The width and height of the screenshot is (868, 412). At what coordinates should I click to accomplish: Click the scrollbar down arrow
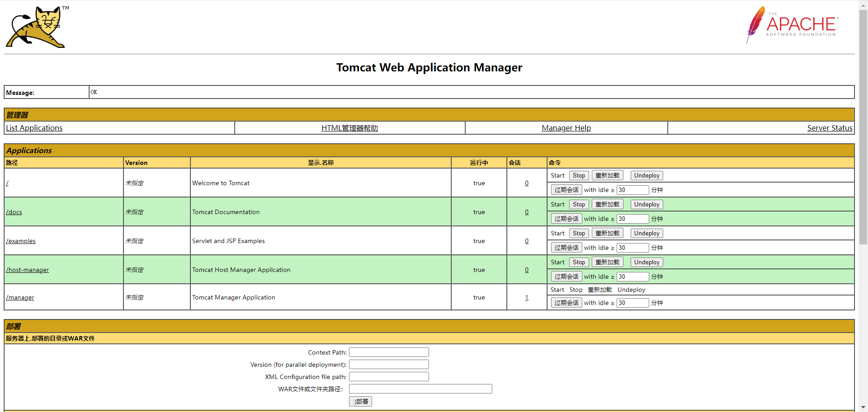(x=863, y=407)
